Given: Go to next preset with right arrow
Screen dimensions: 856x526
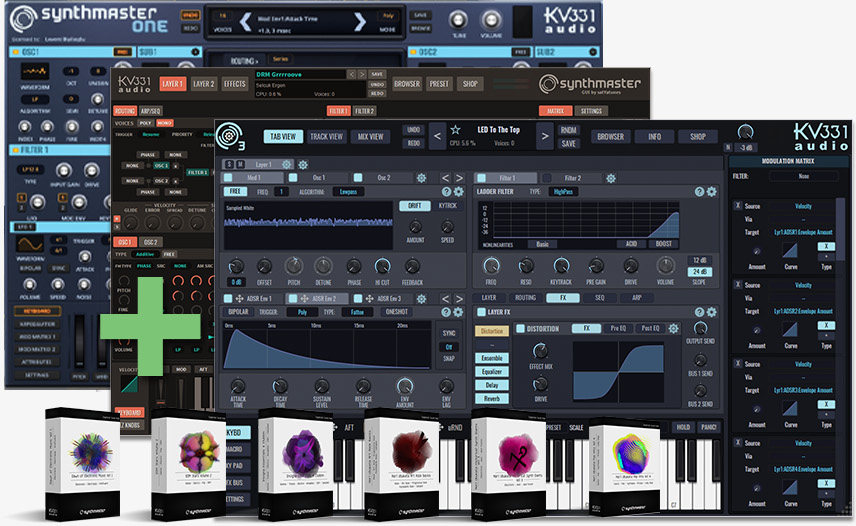Looking at the screenshot, I should point(544,136).
